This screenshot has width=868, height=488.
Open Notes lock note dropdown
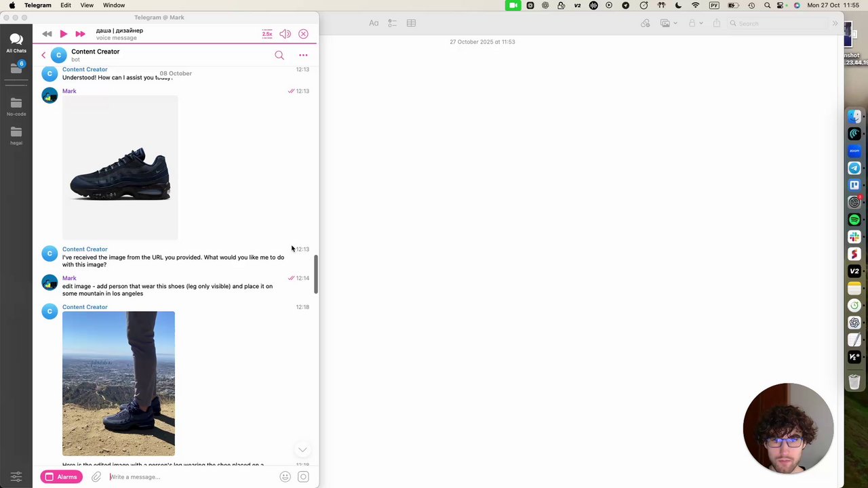point(694,23)
